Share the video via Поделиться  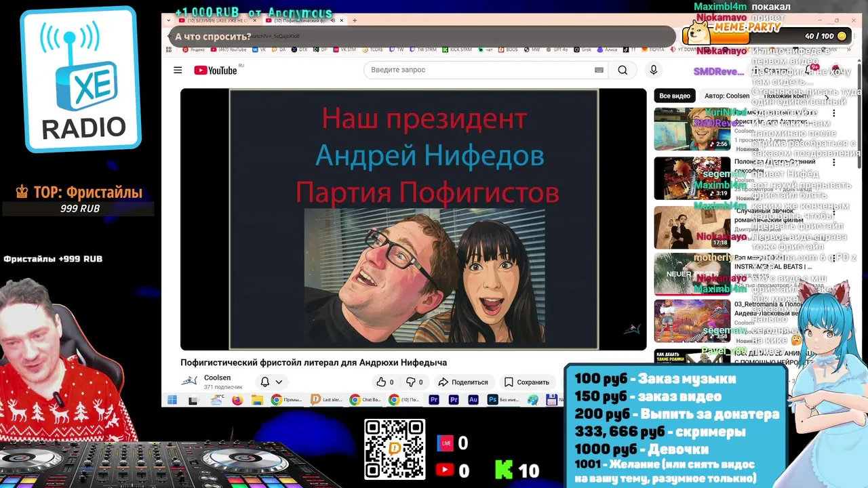pos(463,382)
